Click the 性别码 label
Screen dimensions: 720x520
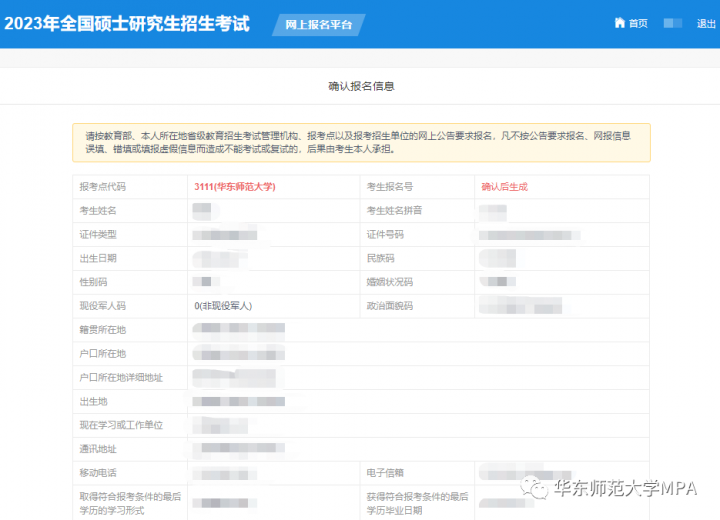tap(93, 282)
